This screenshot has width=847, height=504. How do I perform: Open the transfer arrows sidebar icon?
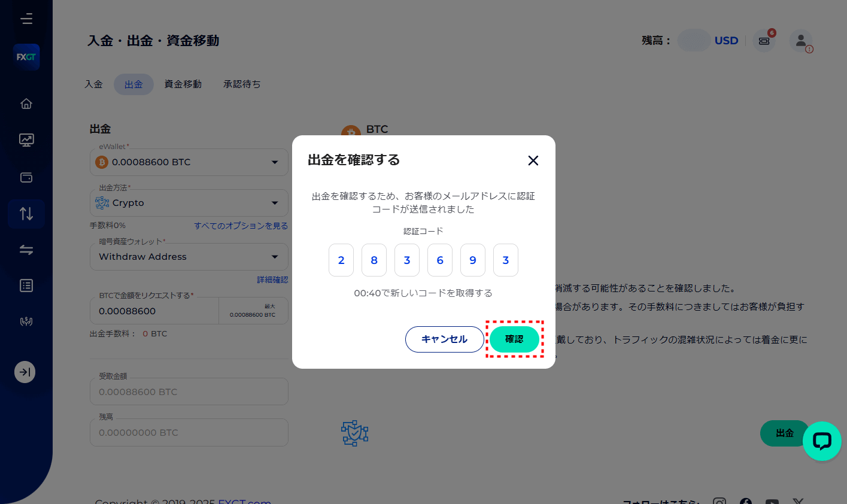pos(26,250)
